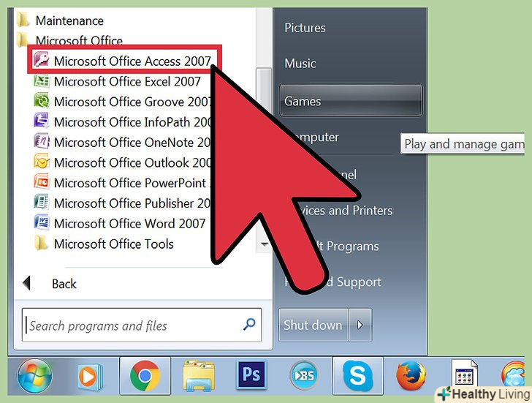532x403 pixels.
Task: Click the Publisher 2007 icon
Action: (42, 202)
